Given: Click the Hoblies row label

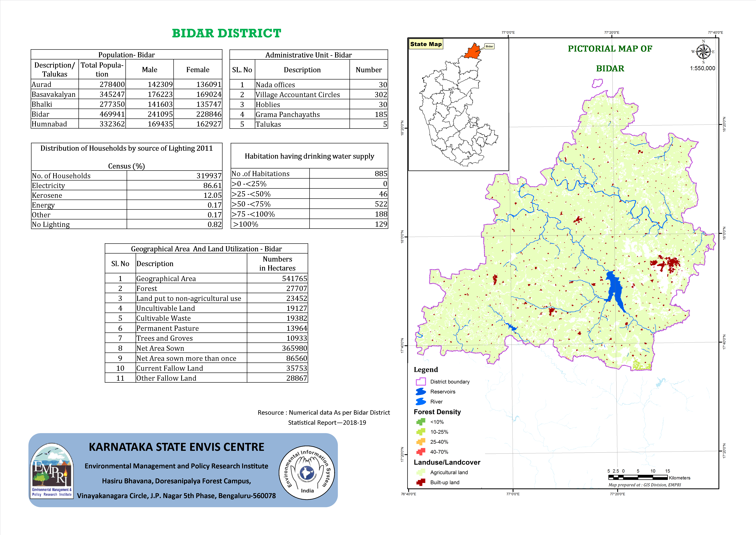Looking at the screenshot, I should pyautogui.click(x=268, y=104).
